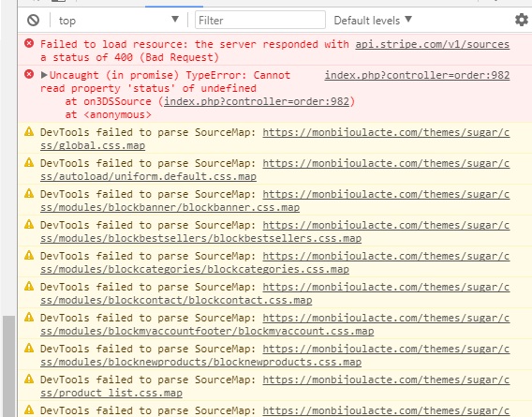The width and height of the screenshot is (532, 417).
Task: Clear the console with the ban icon
Action: [x=34, y=21]
